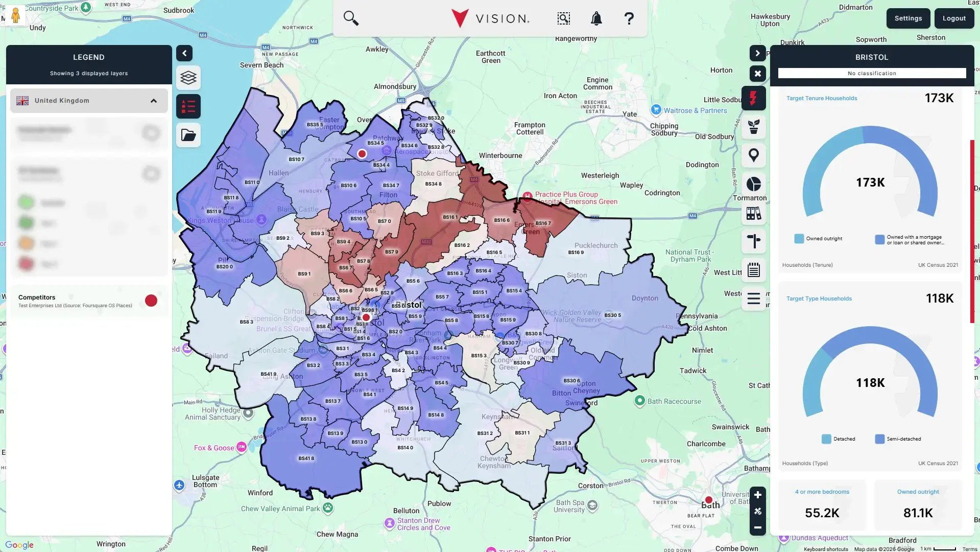Toggle visibility of the first legend layer
Image resolution: width=980 pixels, height=552 pixels.
151,133
